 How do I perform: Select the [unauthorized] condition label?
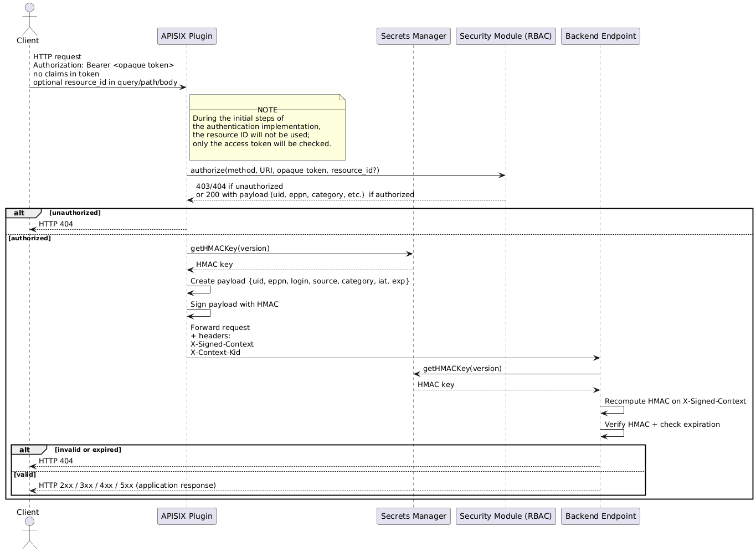[75, 213]
